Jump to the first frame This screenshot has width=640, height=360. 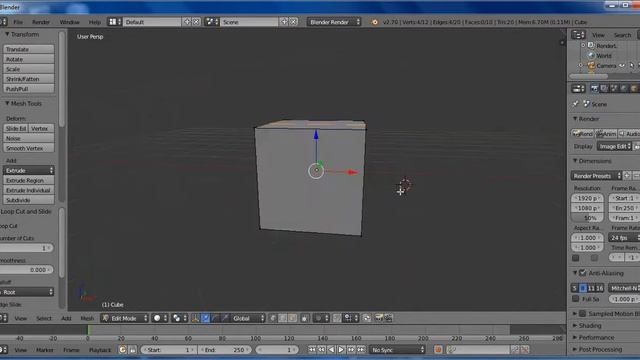(x=312, y=350)
